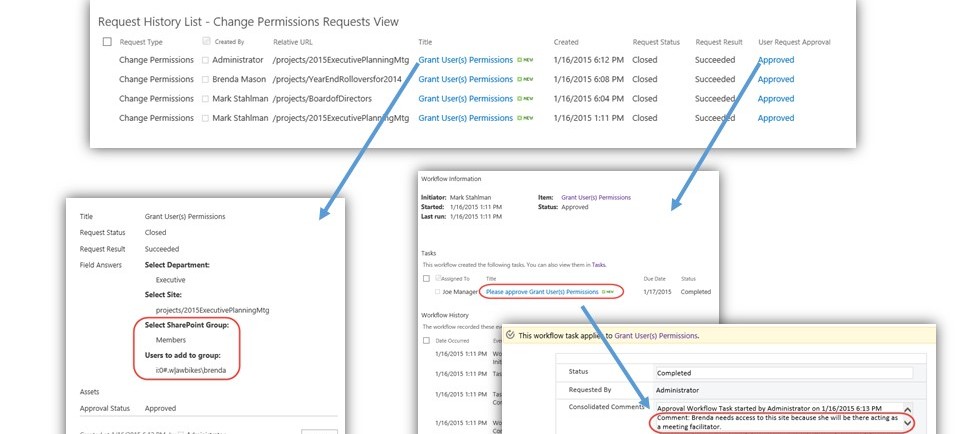Click the i:0#.w|awbikes\brenda user entry

190,370
